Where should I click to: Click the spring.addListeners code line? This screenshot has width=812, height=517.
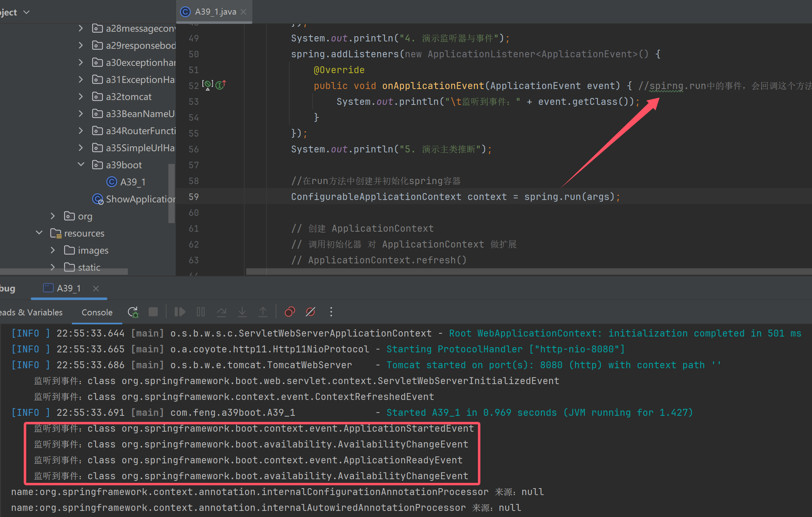(x=475, y=54)
